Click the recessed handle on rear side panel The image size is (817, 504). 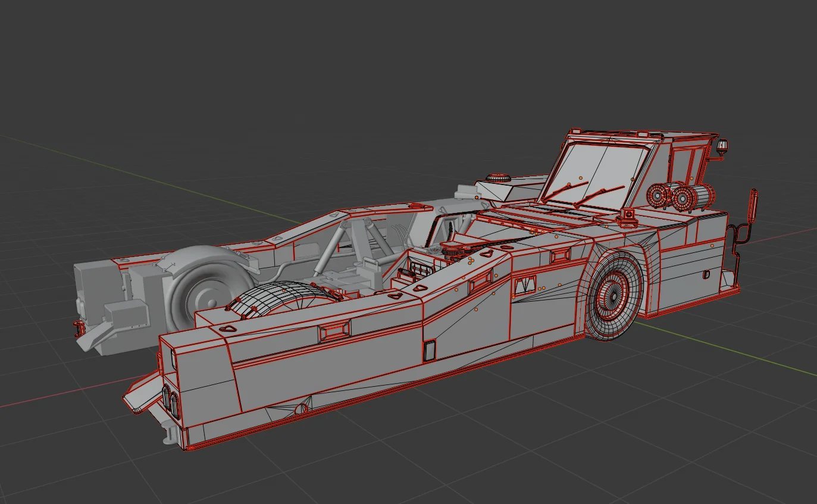click(334, 331)
